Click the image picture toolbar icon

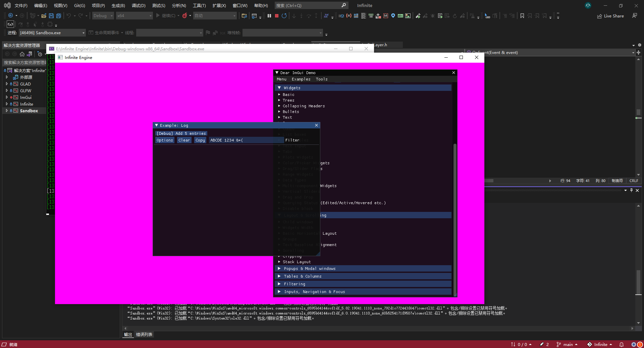[408, 16]
